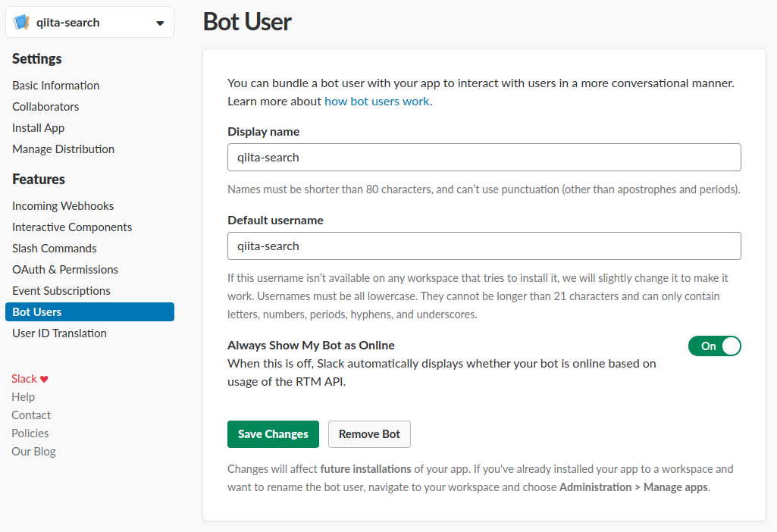The image size is (777, 532).
Task: Click the 'Display name' field label
Action: [264, 132]
